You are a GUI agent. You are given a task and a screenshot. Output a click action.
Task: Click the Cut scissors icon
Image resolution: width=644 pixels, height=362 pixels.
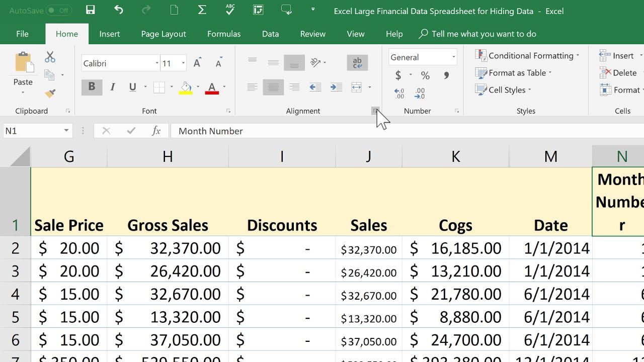click(50, 57)
